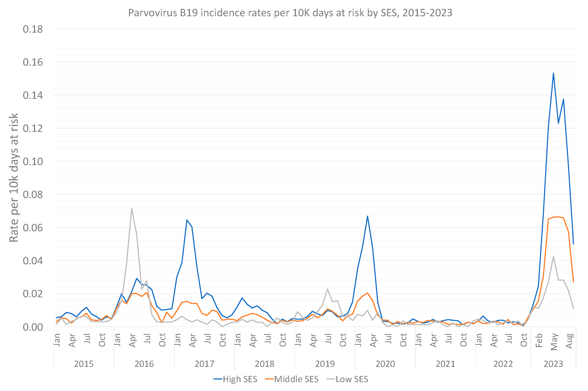Click the orange Middle SES legend line
This screenshot has height=391, width=588.
(270, 379)
